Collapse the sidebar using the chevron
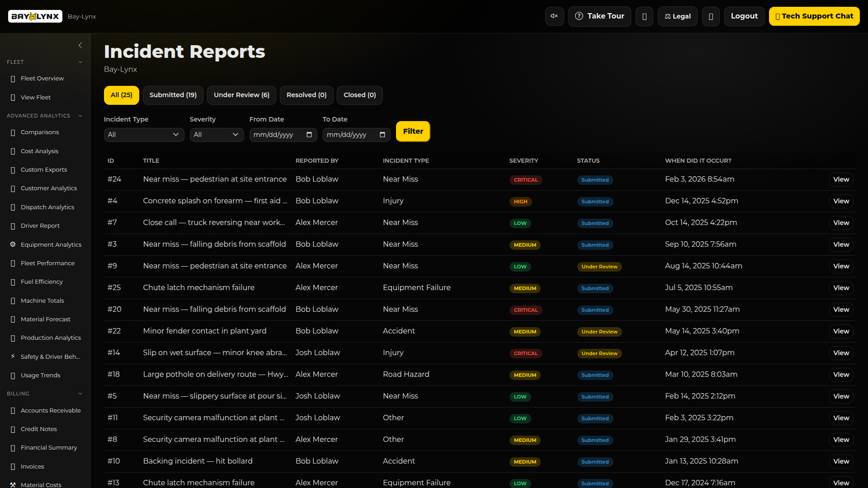The width and height of the screenshot is (868, 488). [x=80, y=45]
